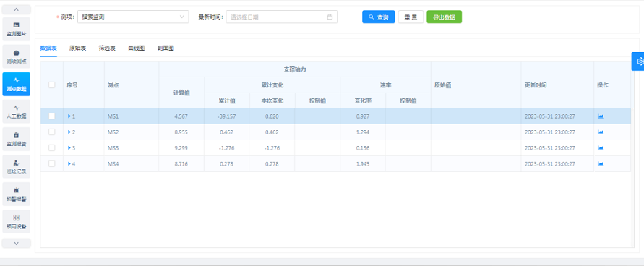Tick the checkbox for row MS2

click(52, 132)
